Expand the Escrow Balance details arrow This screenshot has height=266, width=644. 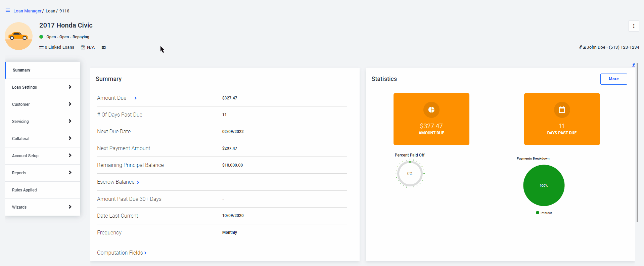tap(138, 182)
